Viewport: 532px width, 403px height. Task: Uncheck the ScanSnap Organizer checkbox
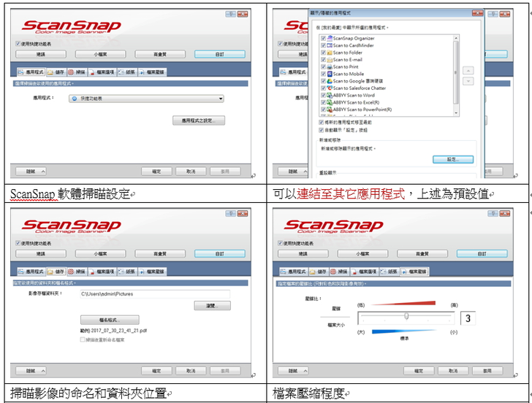pyautogui.click(x=323, y=38)
